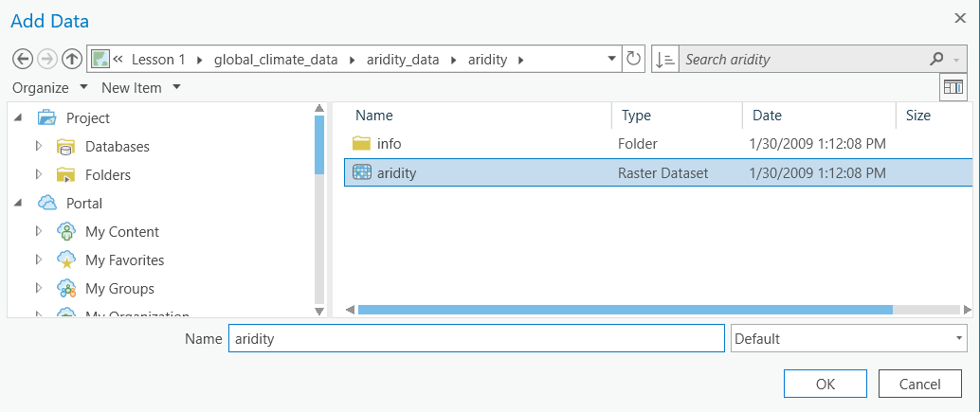Viewport: 980px width, 412px height.
Task: Click the back navigation arrow
Action: pos(23,59)
